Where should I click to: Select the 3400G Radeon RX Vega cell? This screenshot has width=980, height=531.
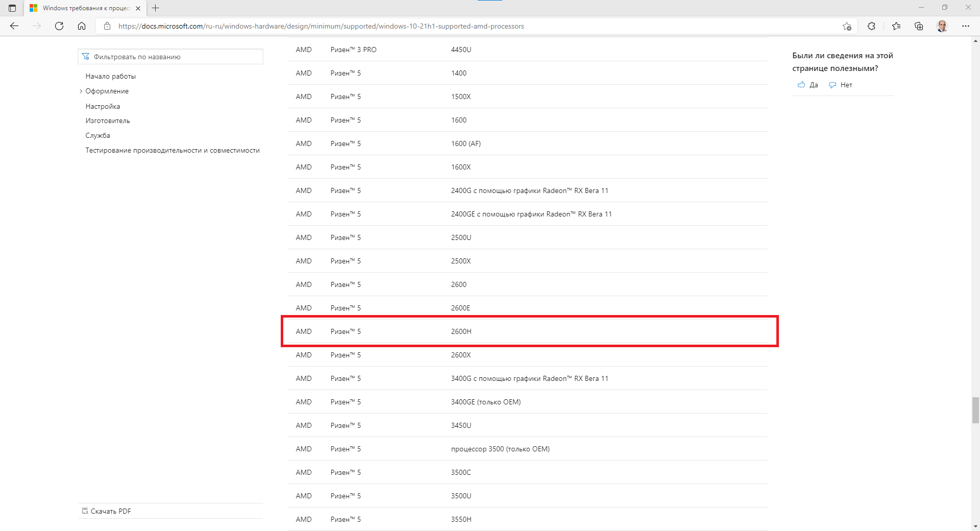pyautogui.click(x=529, y=378)
